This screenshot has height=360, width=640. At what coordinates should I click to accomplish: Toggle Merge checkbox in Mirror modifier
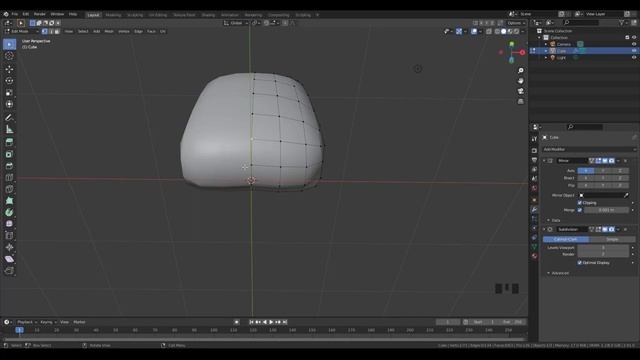click(x=580, y=210)
